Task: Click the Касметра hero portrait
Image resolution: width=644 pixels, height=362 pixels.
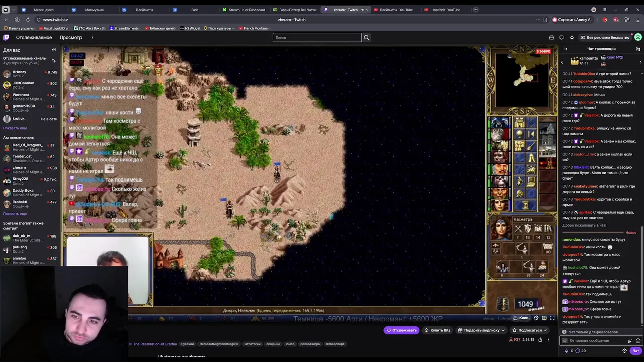Action: click(x=501, y=229)
